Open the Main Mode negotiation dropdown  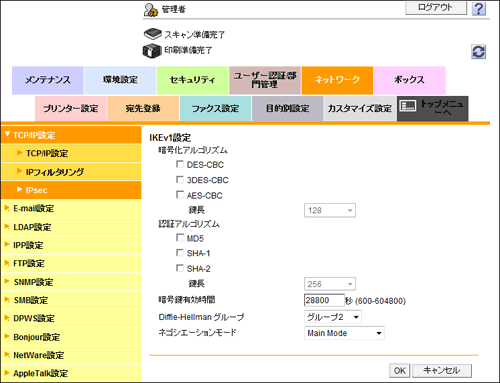pos(344,333)
